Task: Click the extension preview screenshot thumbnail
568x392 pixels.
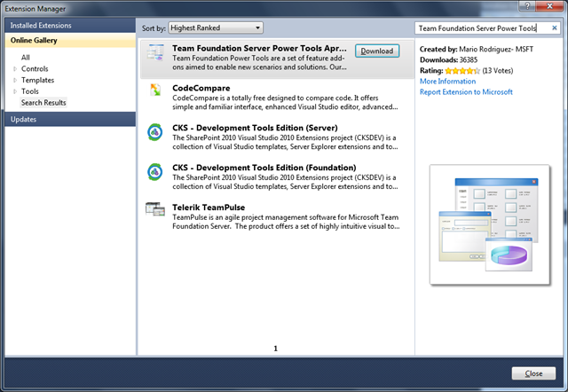Action: (x=486, y=224)
